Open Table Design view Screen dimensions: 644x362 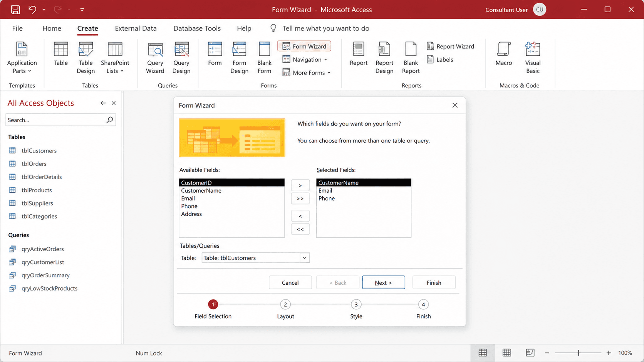(86, 58)
